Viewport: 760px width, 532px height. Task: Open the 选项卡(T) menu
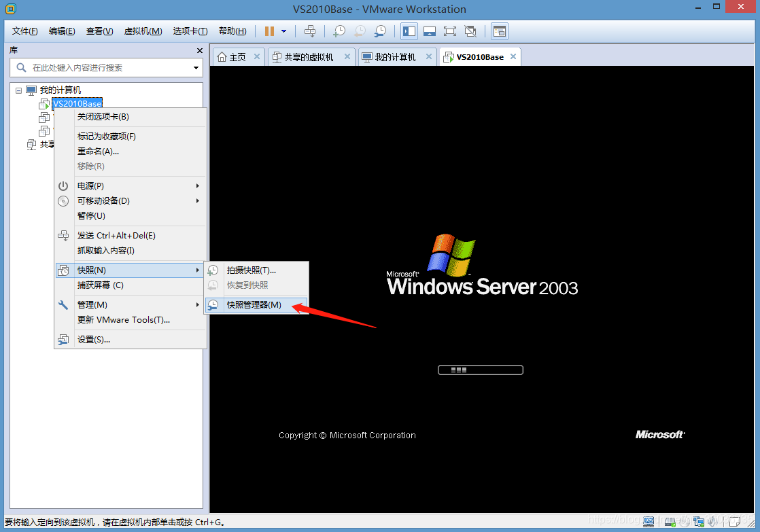190,31
